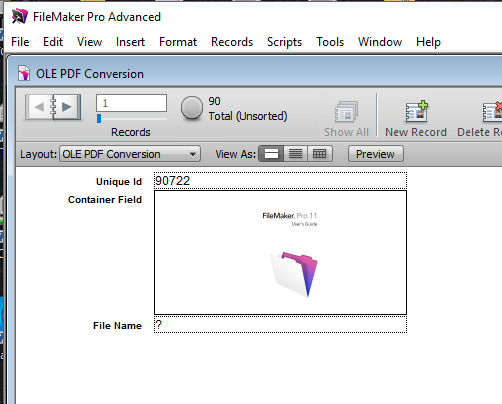The width and height of the screenshot is (502, 404).
Task: Click the OLE PDF Conversion document icon
Action: 24,73
